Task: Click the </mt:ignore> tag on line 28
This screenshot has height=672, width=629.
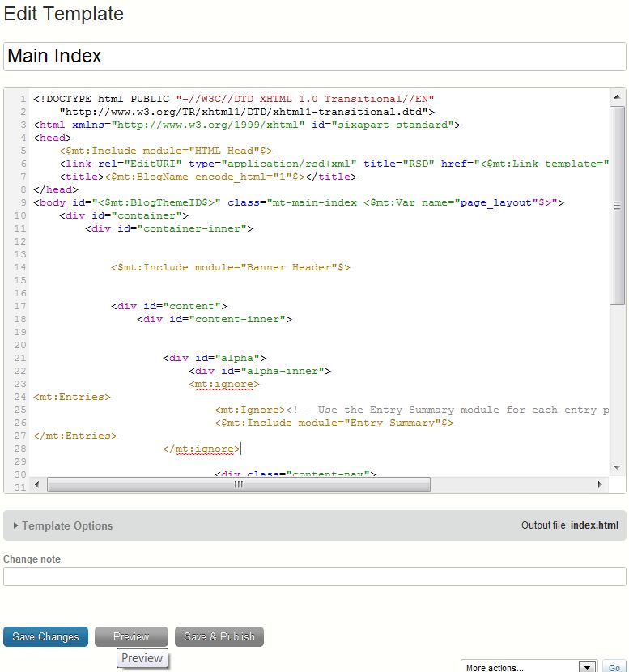Action: 202,449
